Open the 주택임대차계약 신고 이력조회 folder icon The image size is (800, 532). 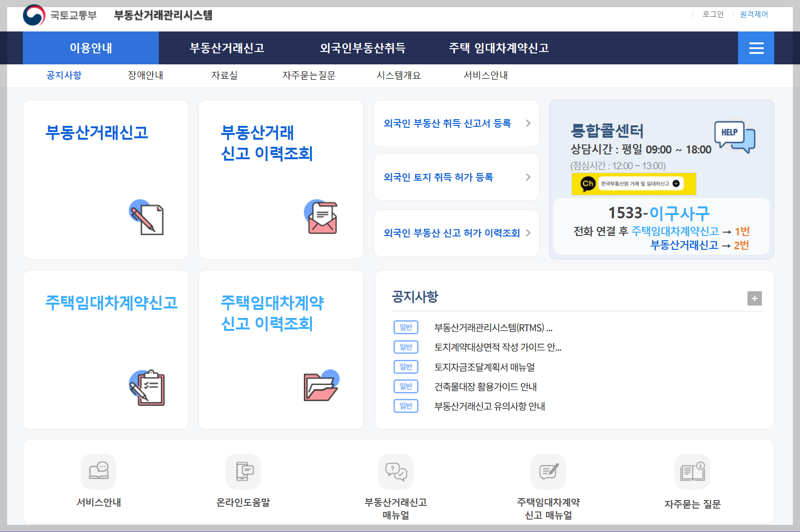click(321, 386)
